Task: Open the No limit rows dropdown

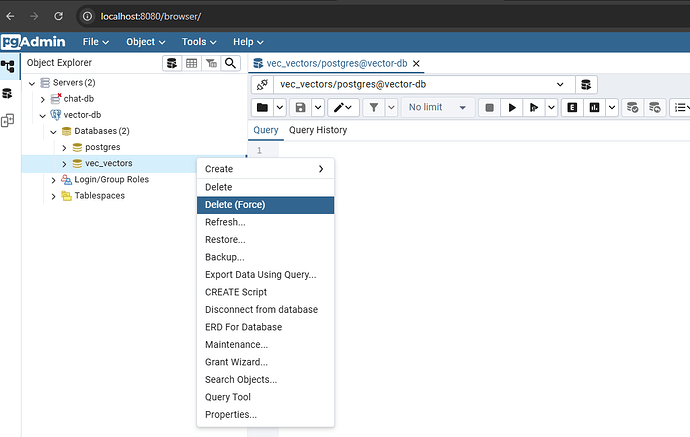Action: click(x=437, y=107)
